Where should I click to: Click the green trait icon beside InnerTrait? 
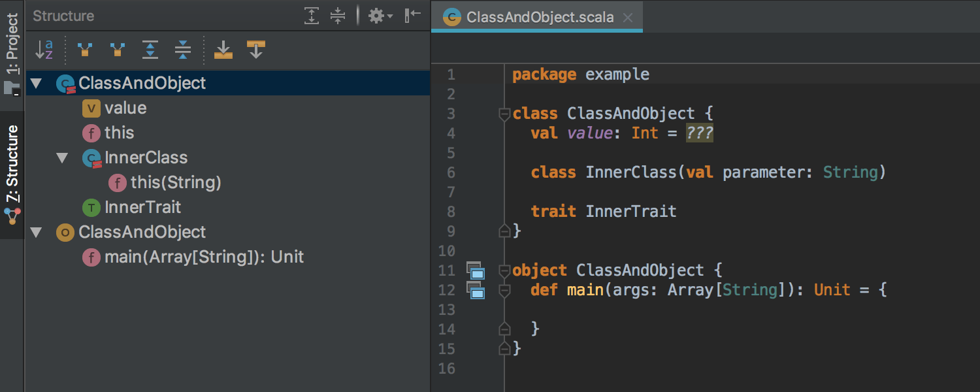click(x=91, y=207)
